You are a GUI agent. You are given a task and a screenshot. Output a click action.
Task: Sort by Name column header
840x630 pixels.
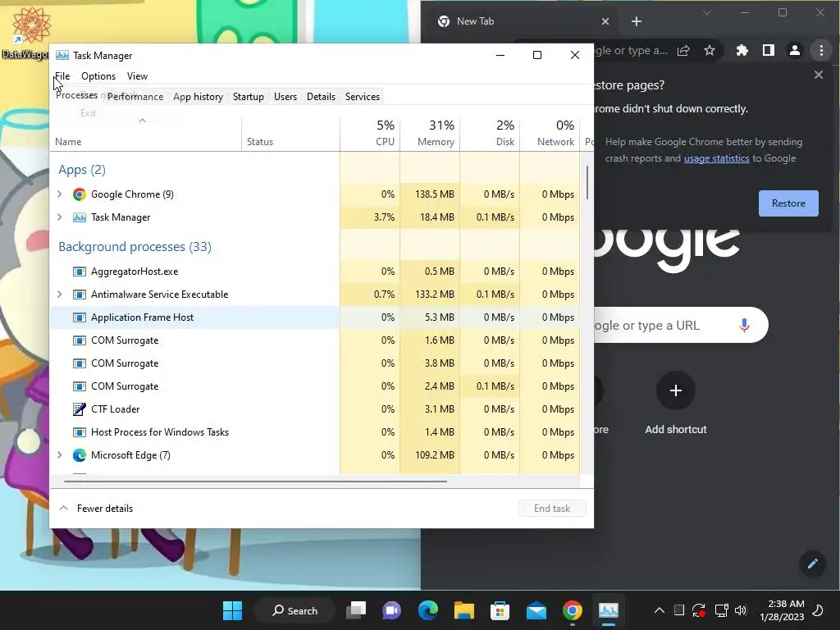[145, 134]
